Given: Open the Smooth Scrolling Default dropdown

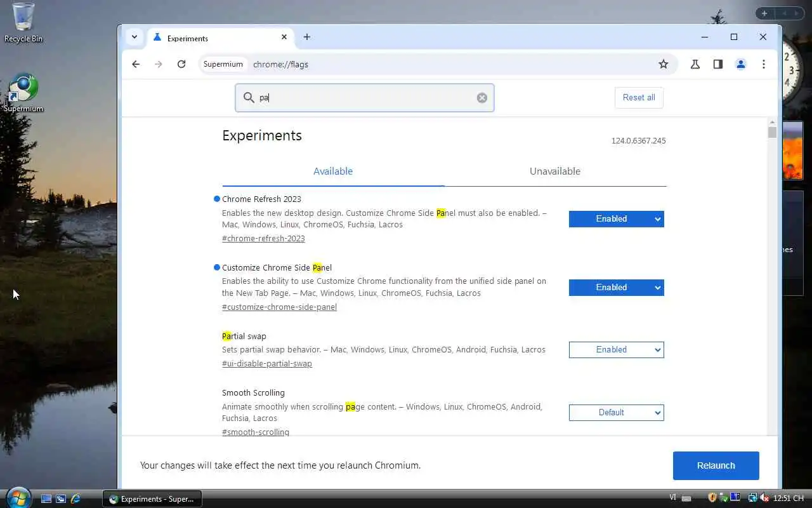Looking at the screenshot, I should point(616,413).
